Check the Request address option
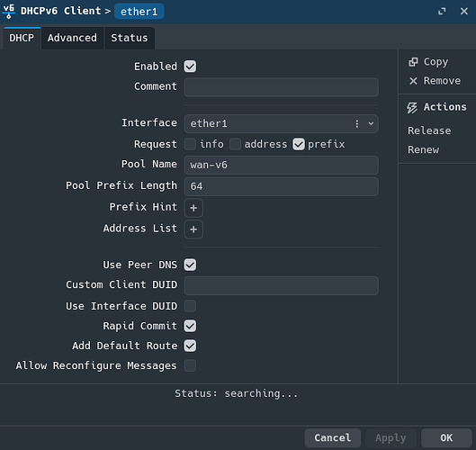The width and height of the screenshot is (476, 450). [x=235, y=144]
